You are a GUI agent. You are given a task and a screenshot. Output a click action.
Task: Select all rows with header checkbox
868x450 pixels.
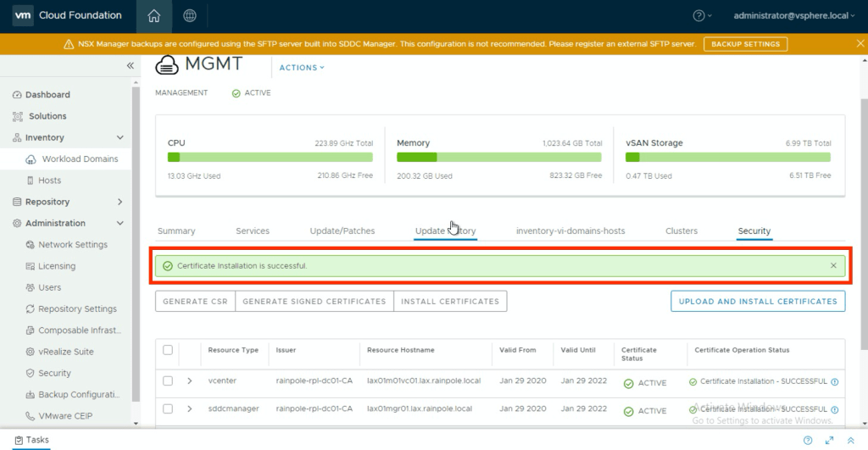(168, 350)
